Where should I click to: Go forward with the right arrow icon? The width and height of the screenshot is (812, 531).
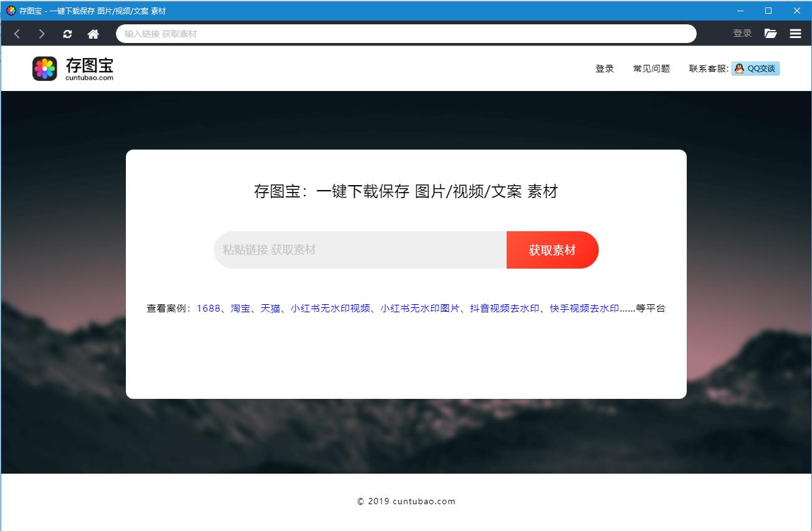[42, 34]
